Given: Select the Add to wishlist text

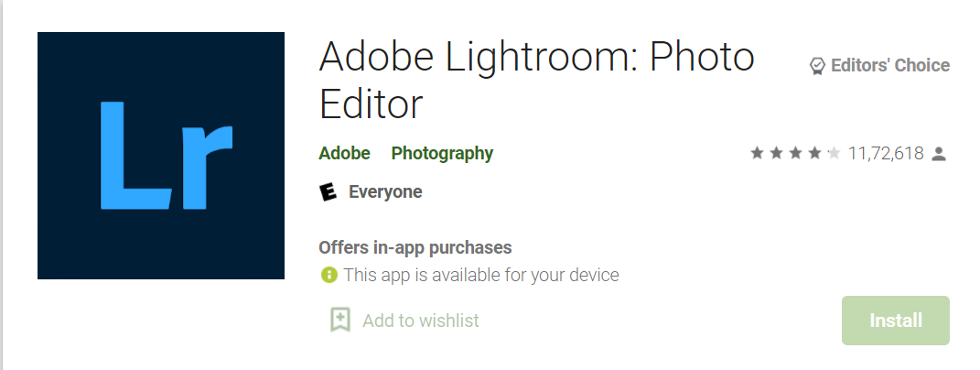Looking at the screenshot, I should 421,321.
